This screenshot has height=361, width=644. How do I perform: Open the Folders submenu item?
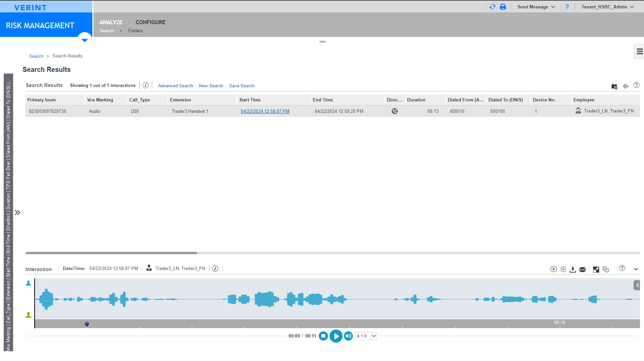(135, 31)
